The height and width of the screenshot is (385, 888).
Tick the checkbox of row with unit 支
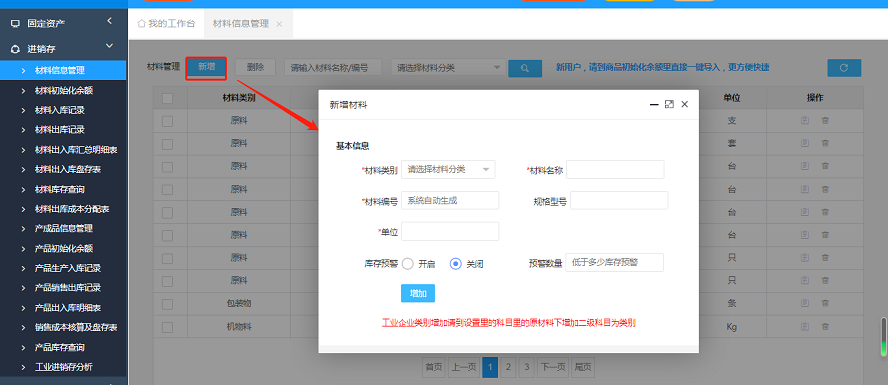point(168,121)
